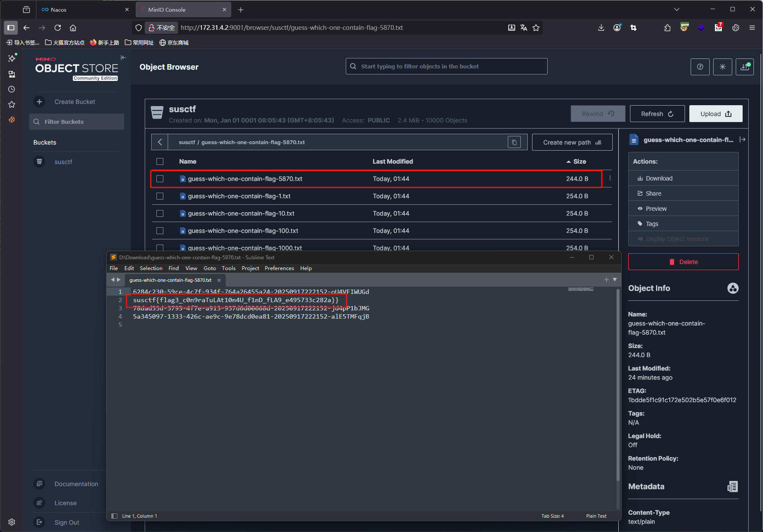Viewport: 763px width, 532px height.
Task: Toggle the select-all checkbox in Name header
Action: (160, 161)
